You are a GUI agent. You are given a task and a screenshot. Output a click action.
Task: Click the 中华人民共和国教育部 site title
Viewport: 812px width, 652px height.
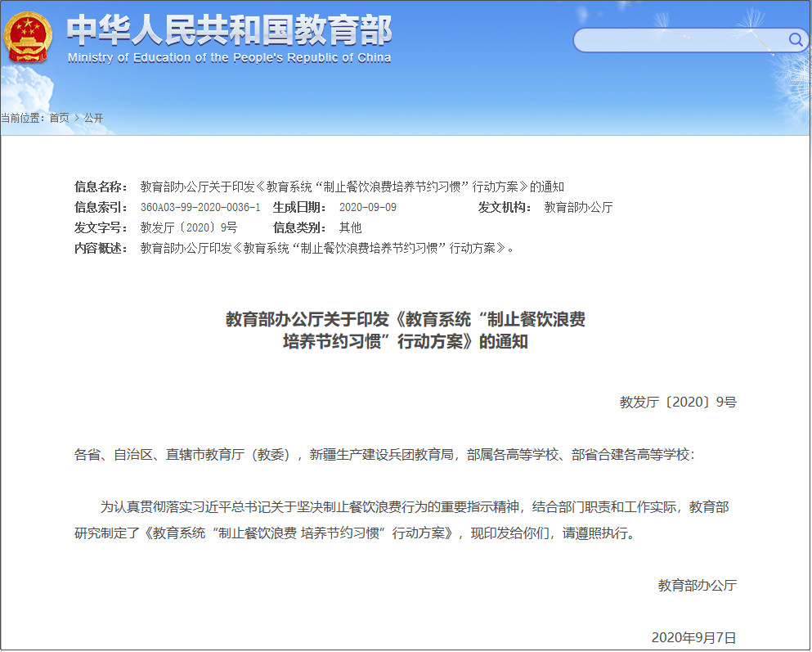click(229, 30)
